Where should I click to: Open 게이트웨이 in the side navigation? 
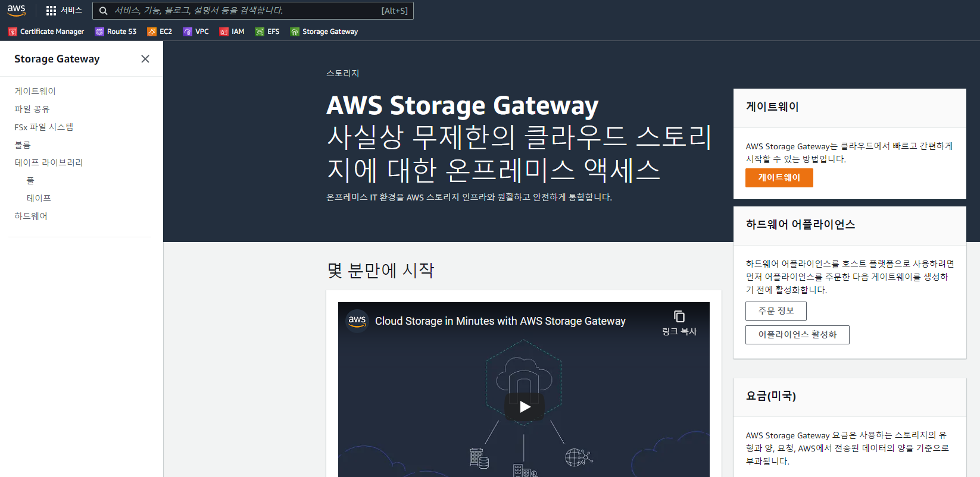pos(35,91)
